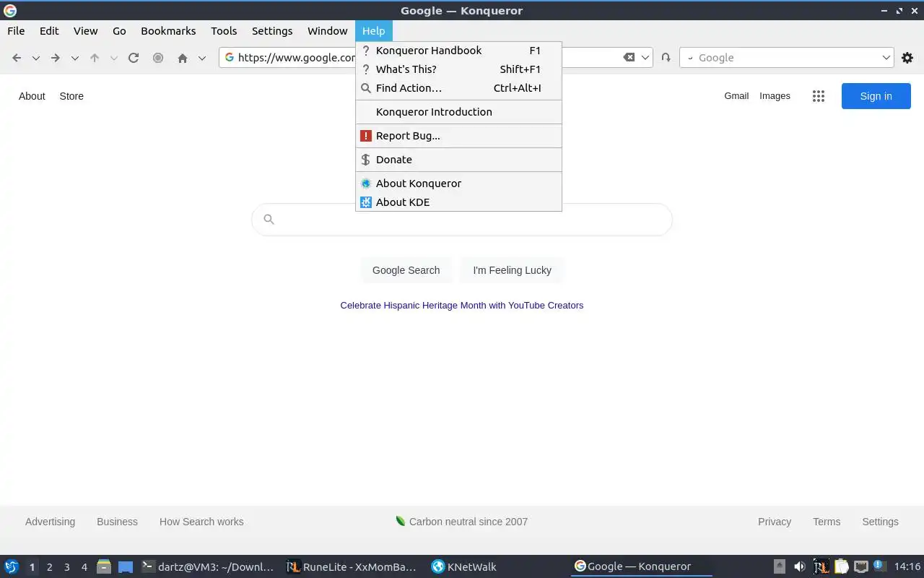This screenshot has height=578, width=924.
Task: Expand the Up history dropdown
Action: 113,58
